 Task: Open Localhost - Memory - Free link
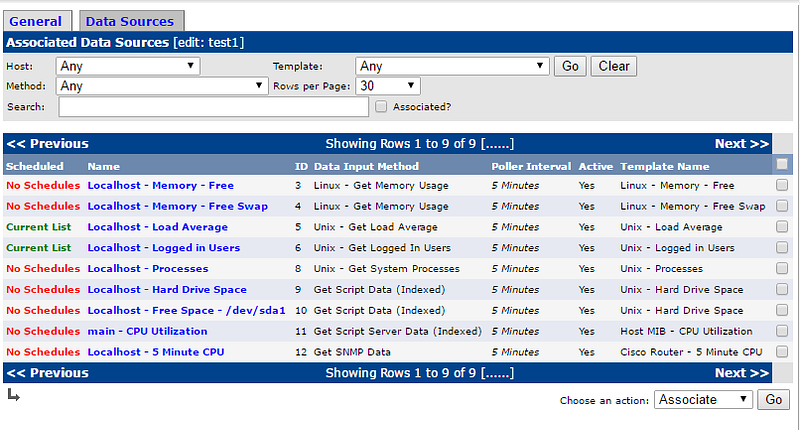pyautogui.click(x=161, y=186)
